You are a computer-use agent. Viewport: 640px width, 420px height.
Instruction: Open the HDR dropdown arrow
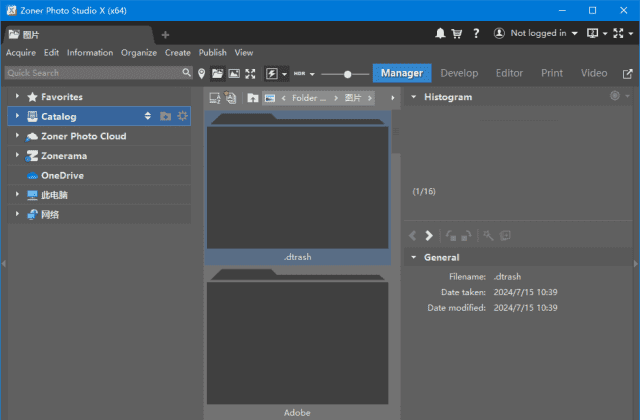pyautogui.click(x=312, y=74)
